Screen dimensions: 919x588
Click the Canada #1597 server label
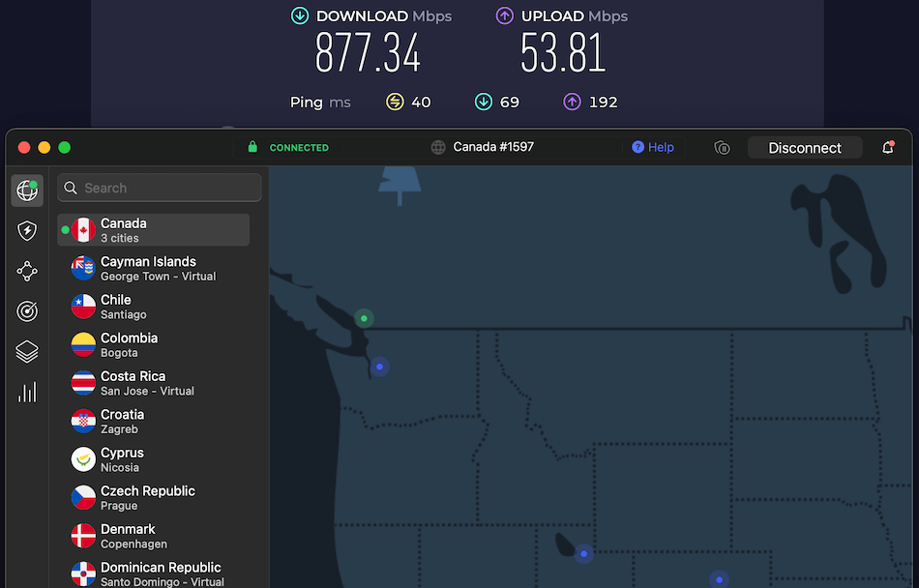(x=493, y=147)
